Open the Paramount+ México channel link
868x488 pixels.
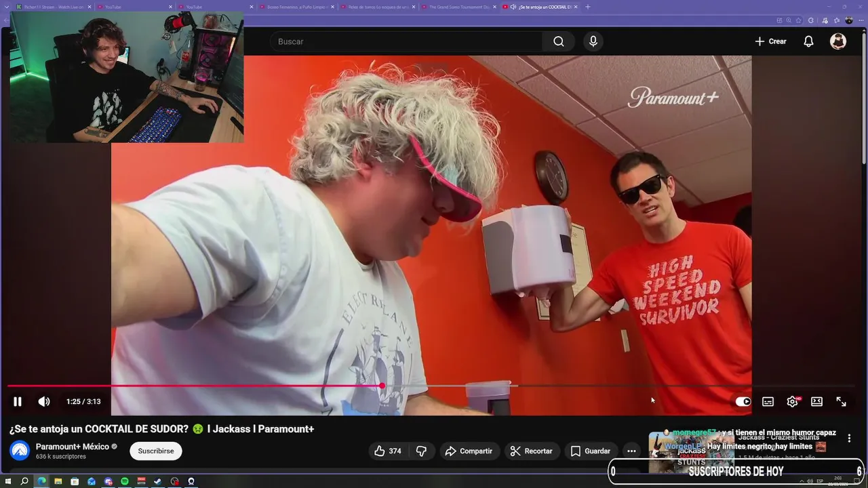click(73, 447)
